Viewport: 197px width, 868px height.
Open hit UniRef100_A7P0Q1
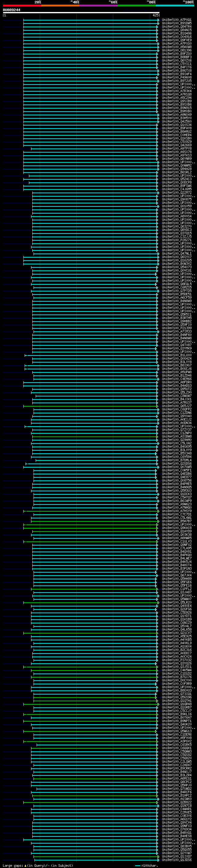[176, 20]
